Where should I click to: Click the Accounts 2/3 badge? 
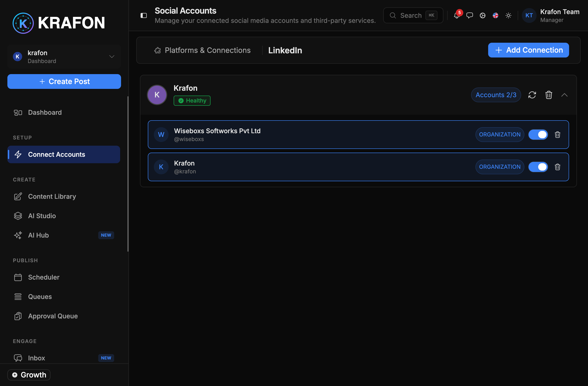click(x=496, y=95)
